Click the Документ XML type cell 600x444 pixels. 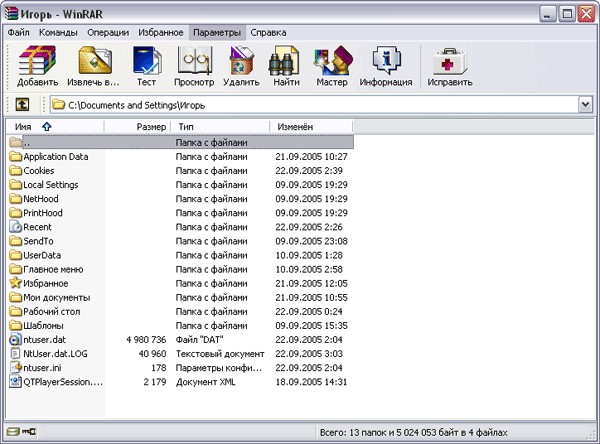205,382
